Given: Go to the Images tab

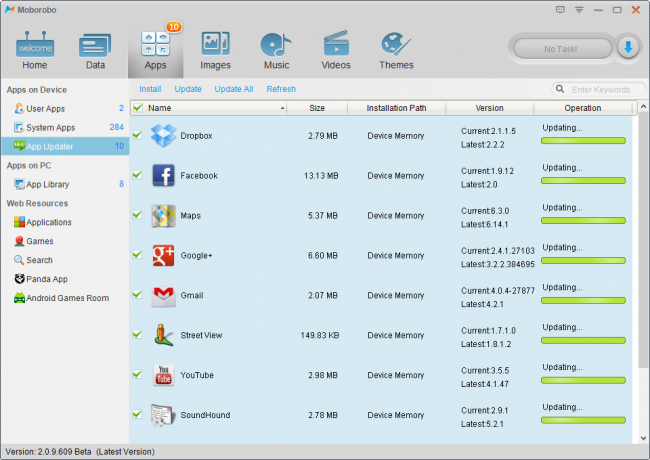Looking at the screenshot, I should point(215,51).
